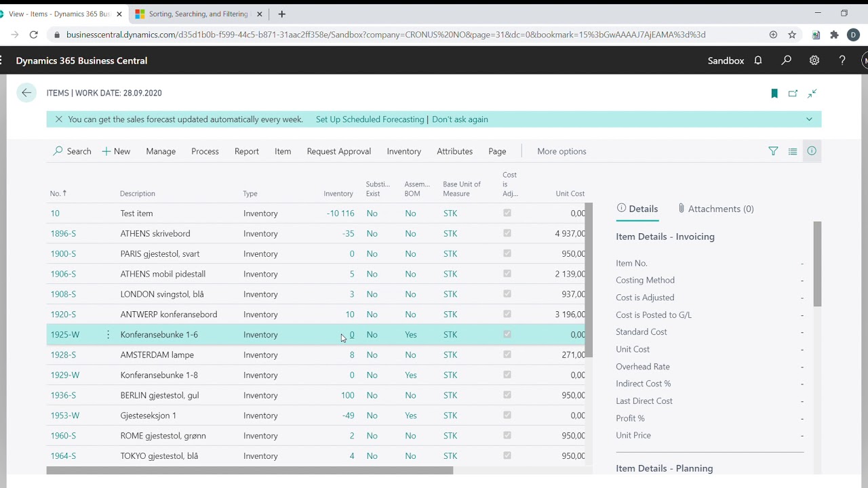The width and height of the screenshot is (868, 488).
Task: Open the Attributes menu
Action: pyautogui.click(x=454, y=151)
